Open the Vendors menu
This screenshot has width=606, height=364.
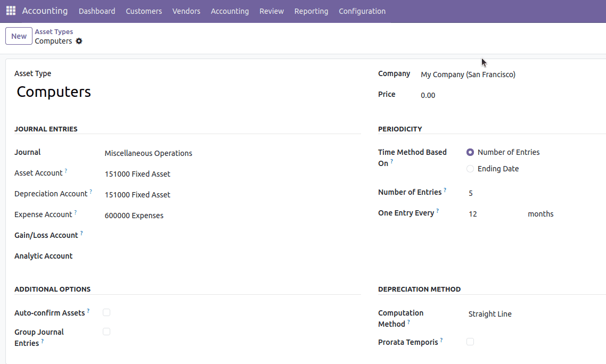click(x=186, y=11)
